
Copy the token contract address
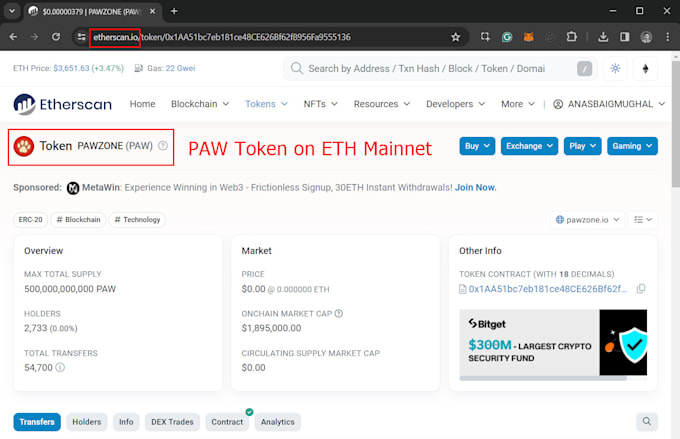641,288
